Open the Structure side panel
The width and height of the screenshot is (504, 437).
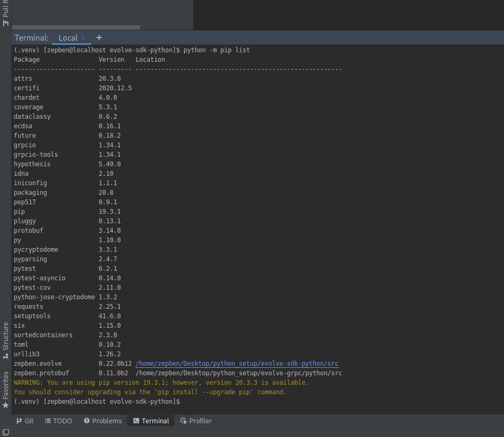click(x=6, y=340)
